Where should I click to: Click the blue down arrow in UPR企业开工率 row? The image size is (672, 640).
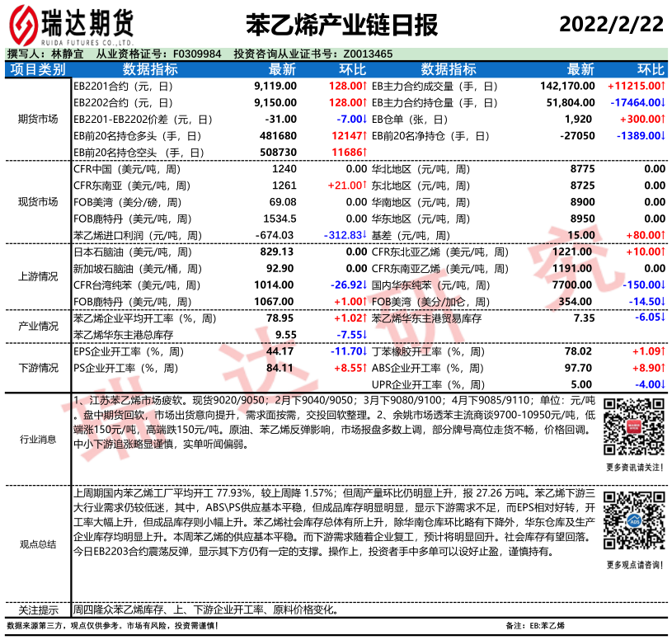pos(663,384)
